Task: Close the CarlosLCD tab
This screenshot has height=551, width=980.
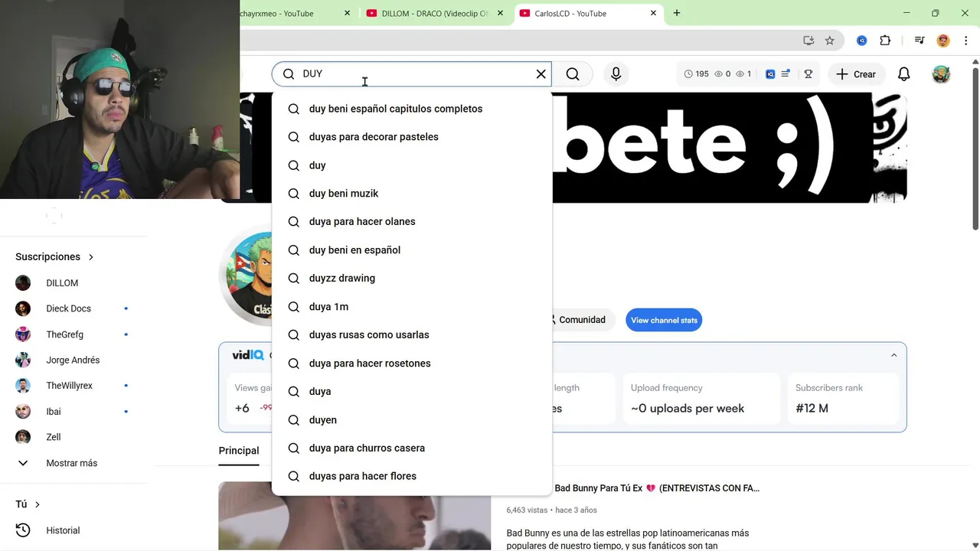Action: (654, 13)
